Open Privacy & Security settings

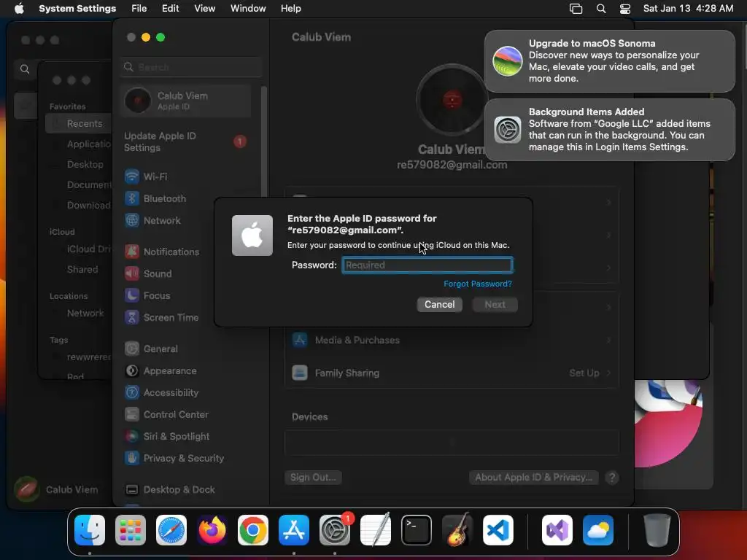(186, 458)
